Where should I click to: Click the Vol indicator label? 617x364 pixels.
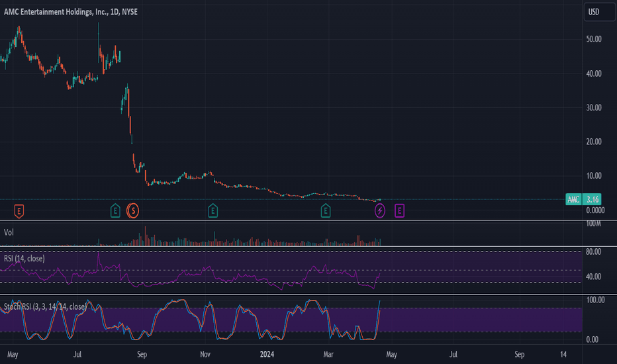[x=9, y=232]
